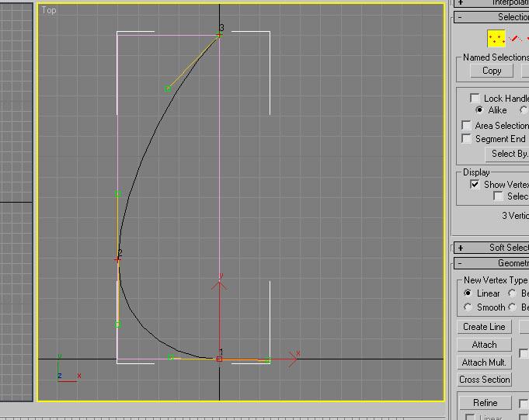Click the '3 Vertices' selection status text

tap(515, 216)
